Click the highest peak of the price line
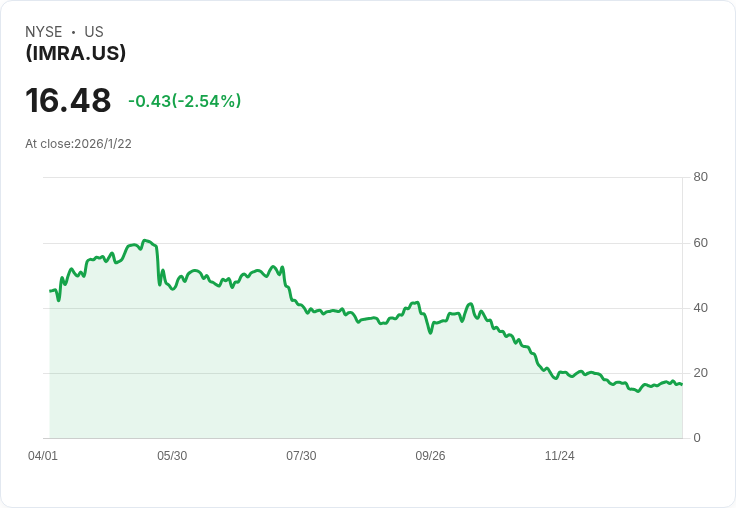 click(x=146, y=241)
